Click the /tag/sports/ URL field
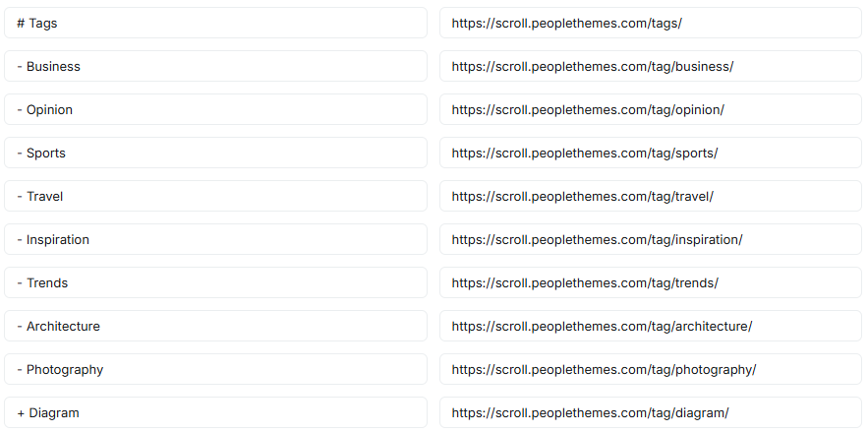The image size is (868, 433). pyautogui.click(x=651, y=153)
